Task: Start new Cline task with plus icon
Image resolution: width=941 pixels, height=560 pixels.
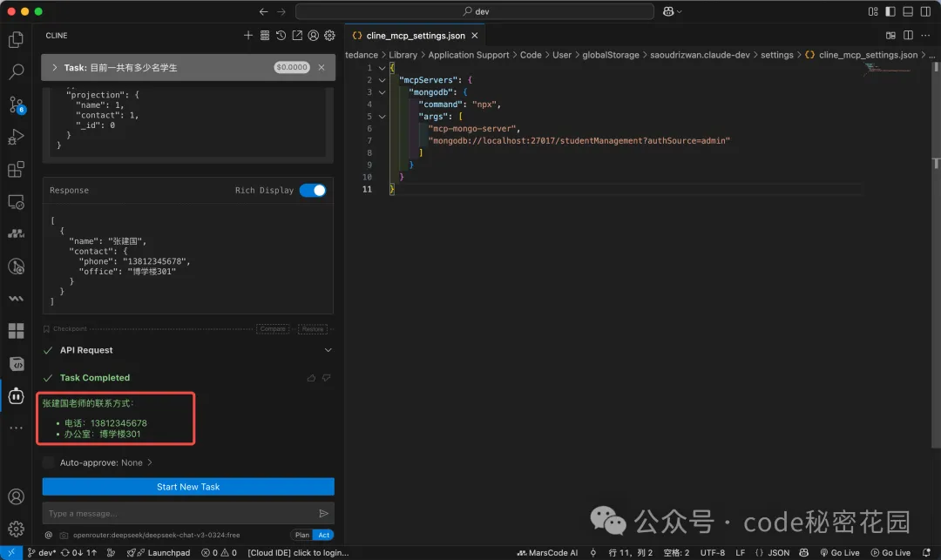Action: pos(247,36)
